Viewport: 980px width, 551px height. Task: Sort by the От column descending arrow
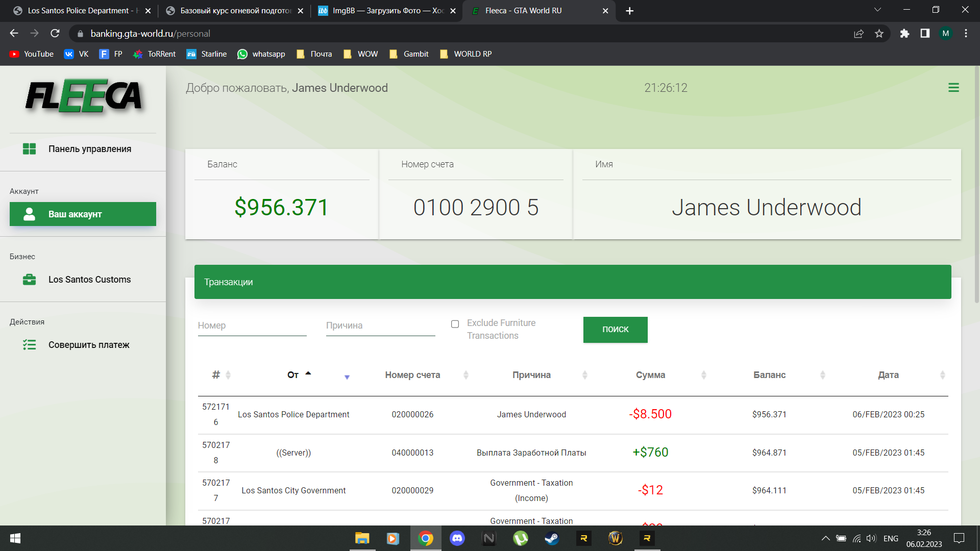(x=347, y=378)
